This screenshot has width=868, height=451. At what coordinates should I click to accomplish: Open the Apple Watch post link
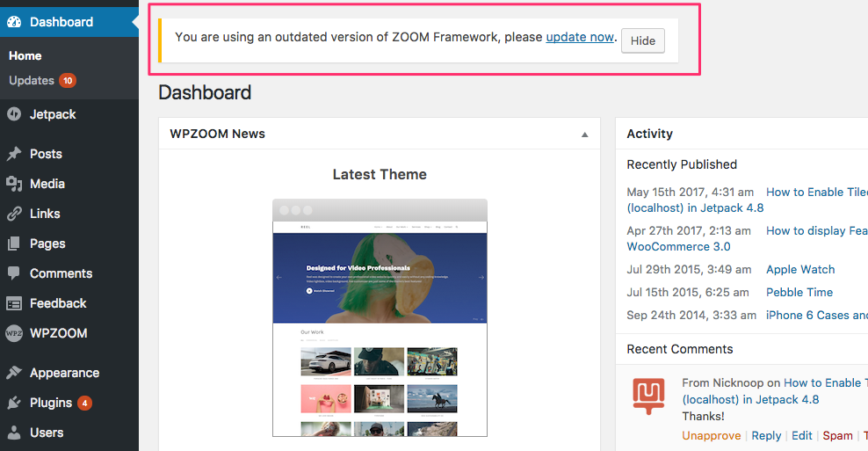(800, 270)
